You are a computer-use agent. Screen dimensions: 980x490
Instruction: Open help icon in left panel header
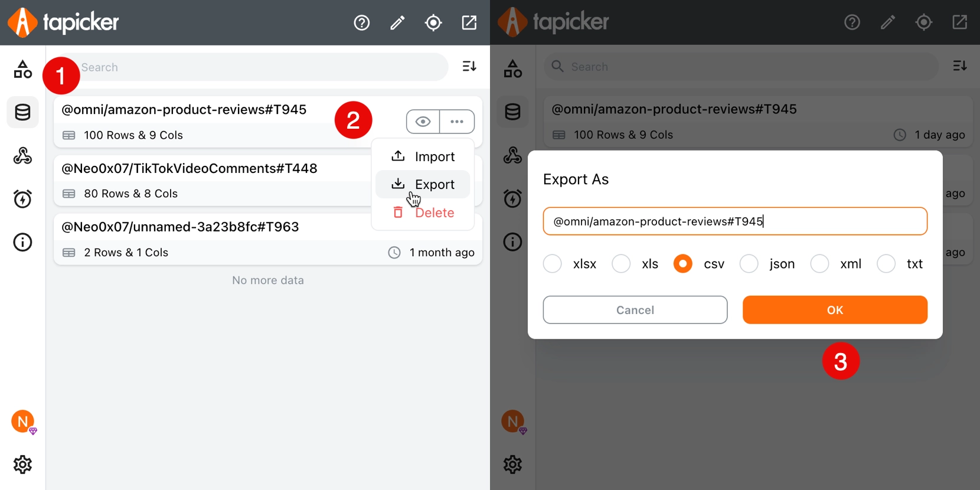[x=362, y=23]
